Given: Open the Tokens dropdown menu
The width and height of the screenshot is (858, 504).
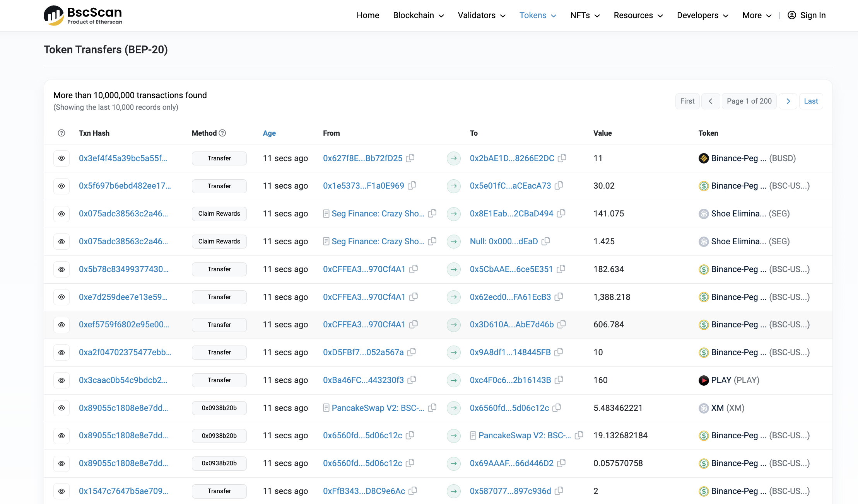Looking at the screenshot, I should point(537,15).
